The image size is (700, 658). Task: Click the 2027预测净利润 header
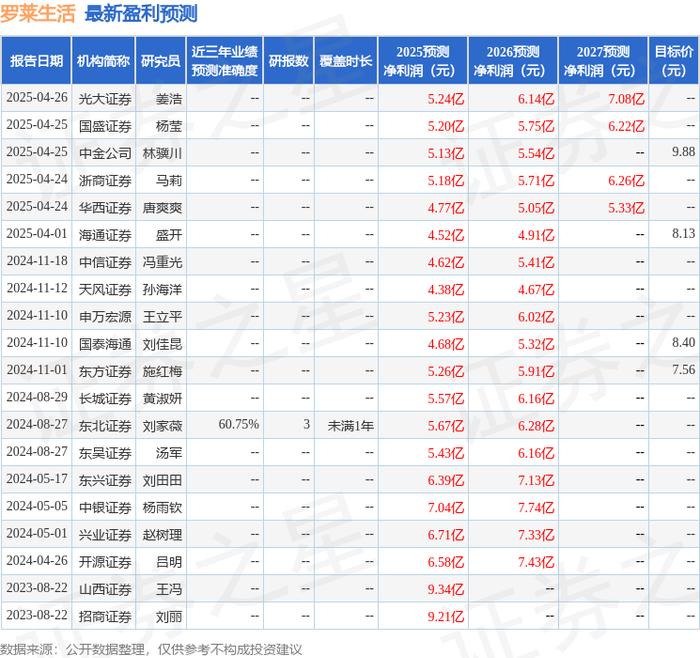pyautogui.click(x=603, y=61)
